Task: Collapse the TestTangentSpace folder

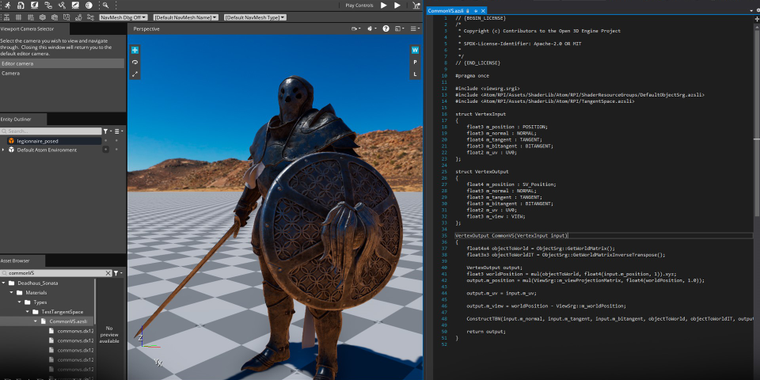Action: click(x=27, y=312)
